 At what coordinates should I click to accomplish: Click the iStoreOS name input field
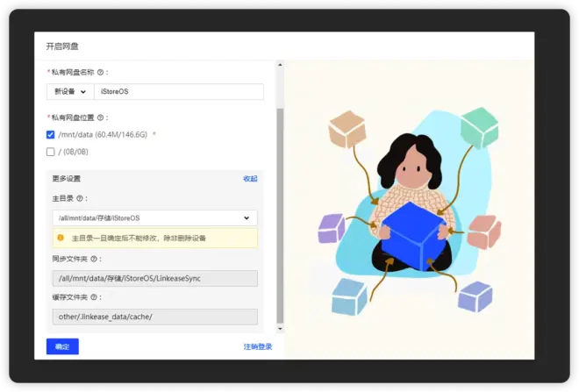tap(179, 91)
